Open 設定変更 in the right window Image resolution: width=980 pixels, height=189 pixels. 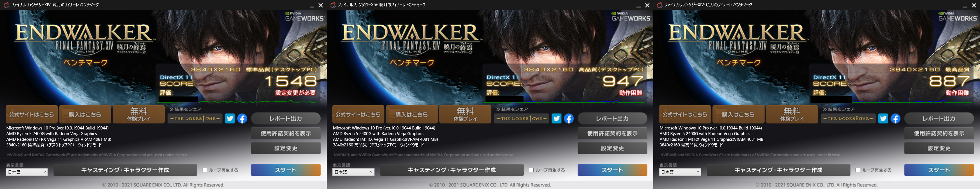click(939, 148)
